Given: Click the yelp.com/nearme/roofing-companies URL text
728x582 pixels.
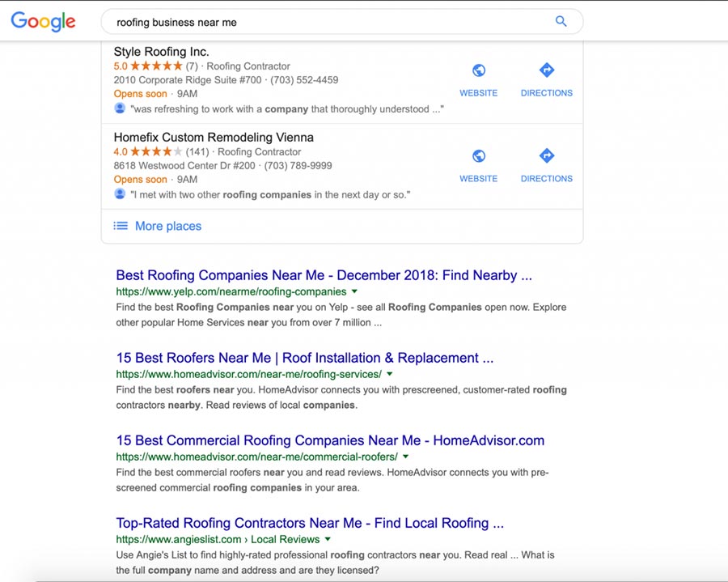Looking at the screenshot, I should pyautogui.click(x=231, y=291).
